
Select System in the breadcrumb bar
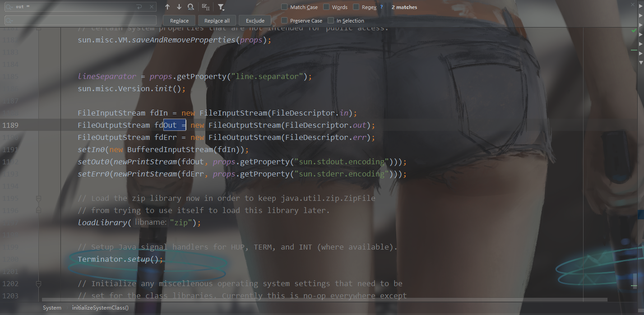pos(52,308)
